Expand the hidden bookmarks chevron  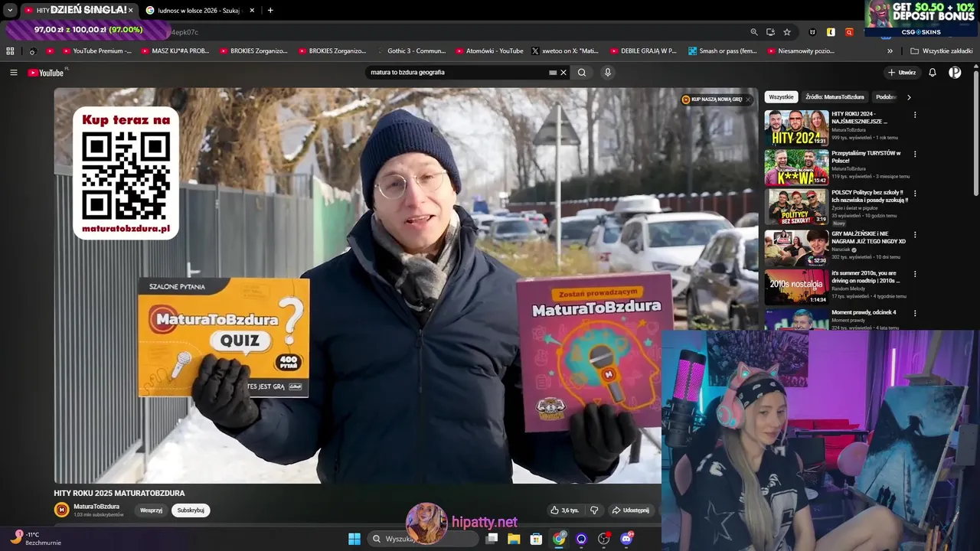tap(890, 51)
